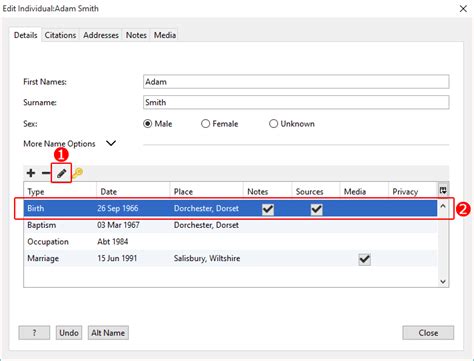This screenshot has width=474, height=361.
Task: Click the date 03 Mar 1967
Action: tap(118, 225)
